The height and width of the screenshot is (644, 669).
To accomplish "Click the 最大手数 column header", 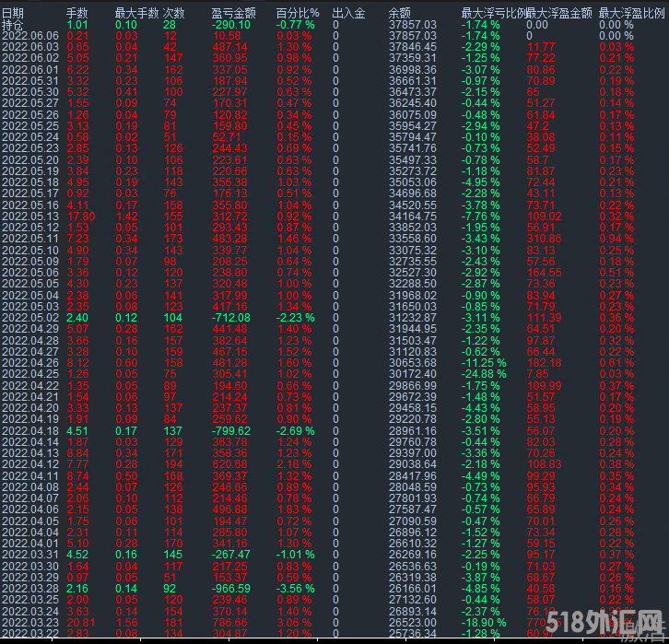I will point(135,13).
